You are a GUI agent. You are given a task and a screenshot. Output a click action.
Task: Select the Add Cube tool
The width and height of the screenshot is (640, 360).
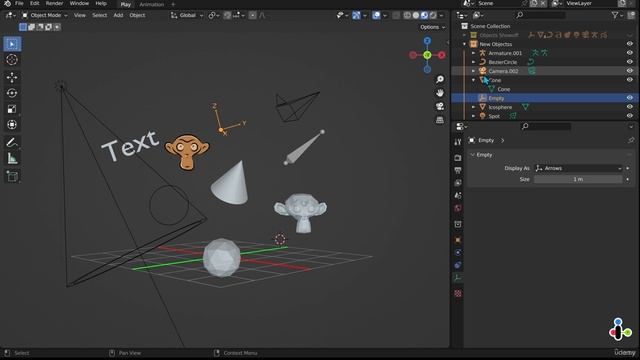click(x=12, y=176)
